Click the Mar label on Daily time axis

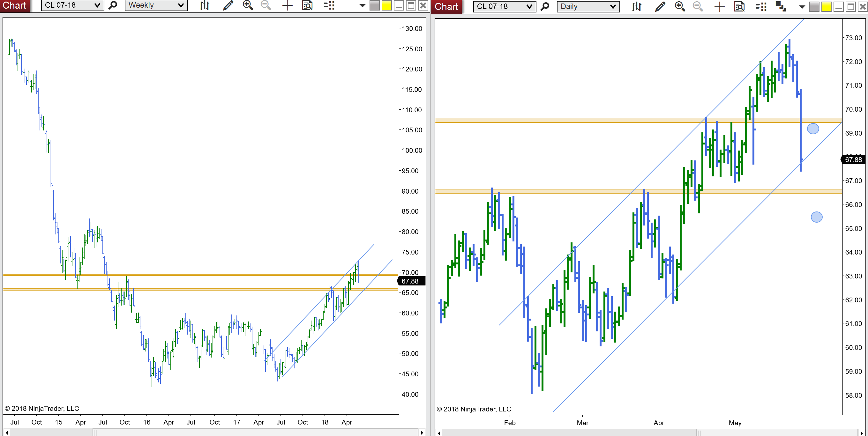point(583,423)
